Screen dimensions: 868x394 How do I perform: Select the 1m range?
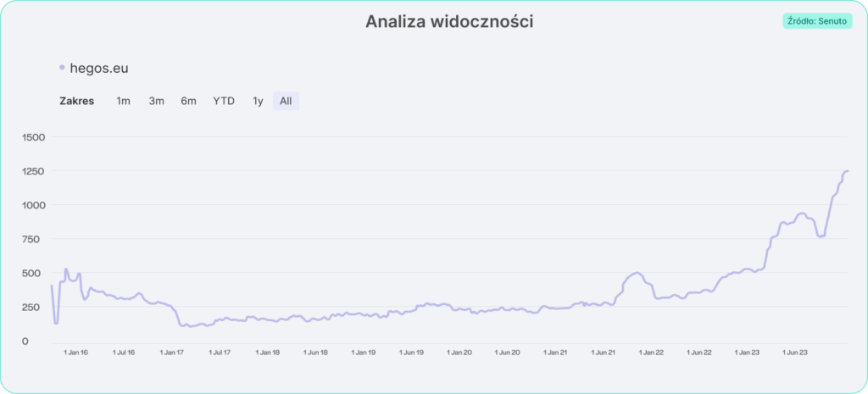tap(123, 101)
